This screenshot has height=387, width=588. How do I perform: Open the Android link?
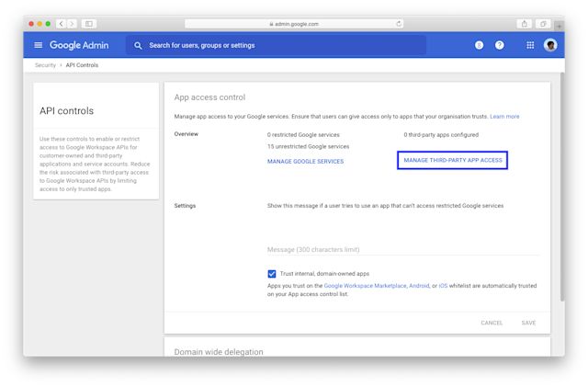point(419,286)
